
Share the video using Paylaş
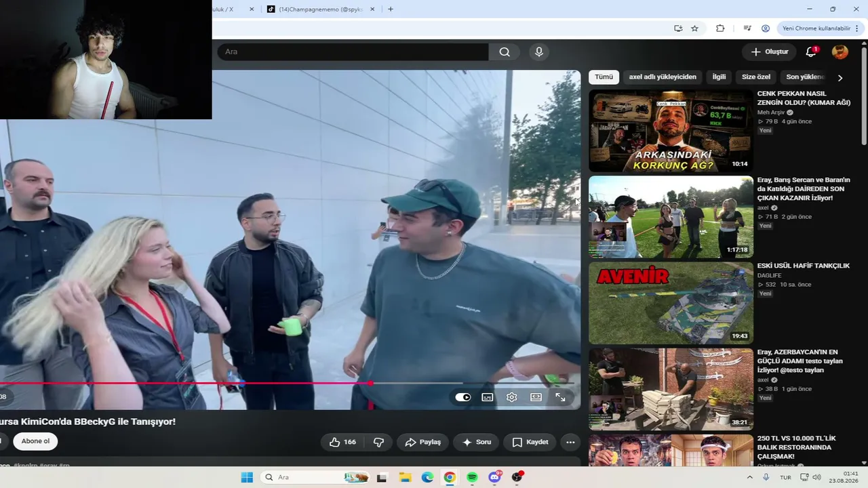click(423, 442)
